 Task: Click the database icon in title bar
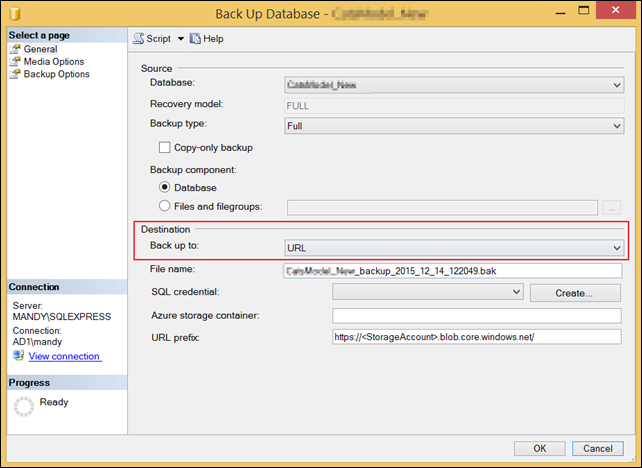tap(13, 14)
